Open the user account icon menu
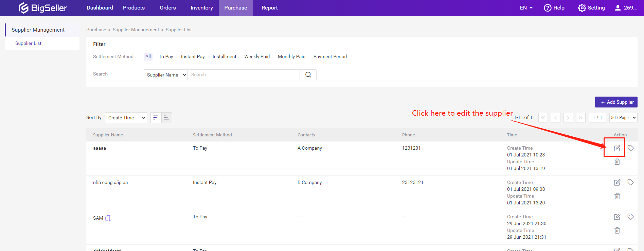Image resolution: width=644 pixels, height=251 pixels. click(x=618, y=8)
